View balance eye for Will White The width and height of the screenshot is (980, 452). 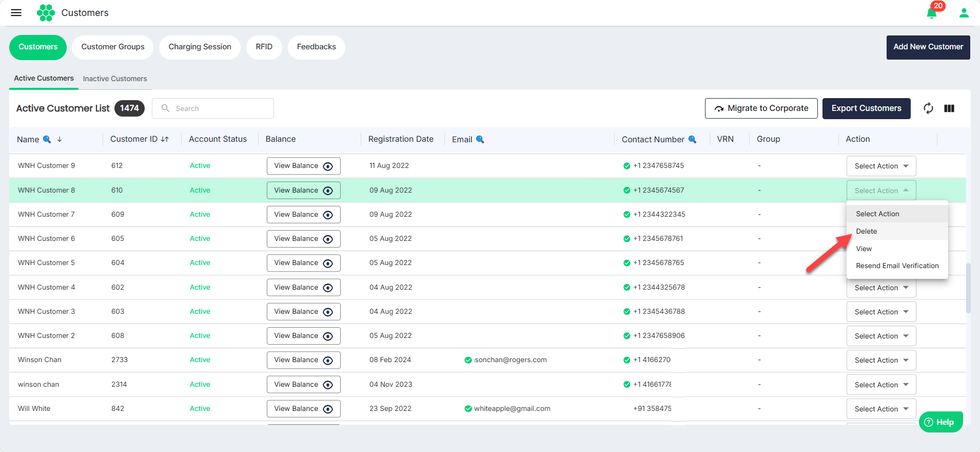pos(328,409)
